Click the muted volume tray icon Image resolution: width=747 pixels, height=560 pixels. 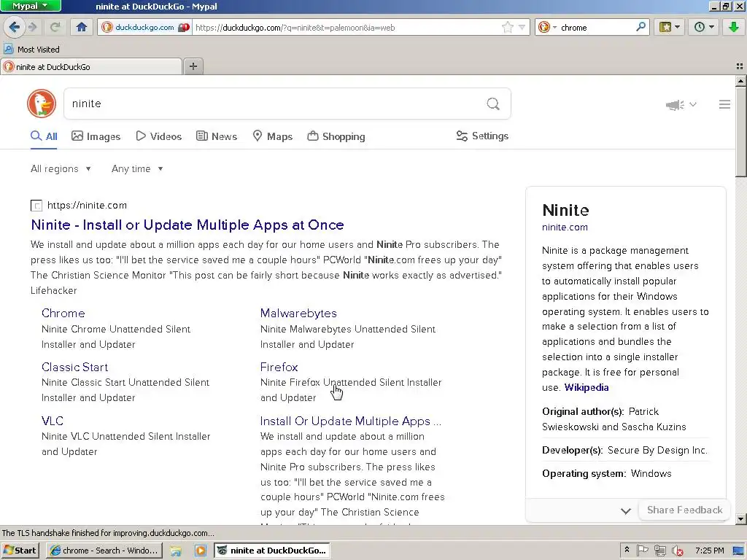coord(678,551)
